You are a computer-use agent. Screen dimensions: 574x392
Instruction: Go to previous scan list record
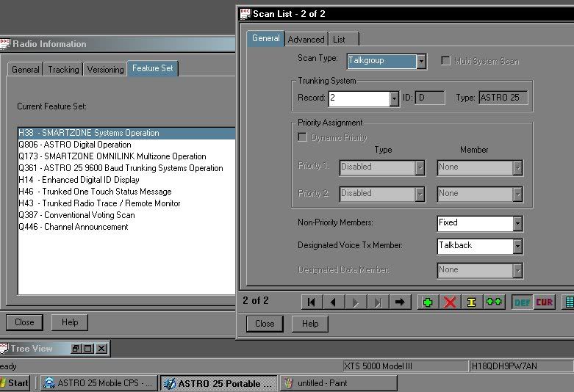333,302
